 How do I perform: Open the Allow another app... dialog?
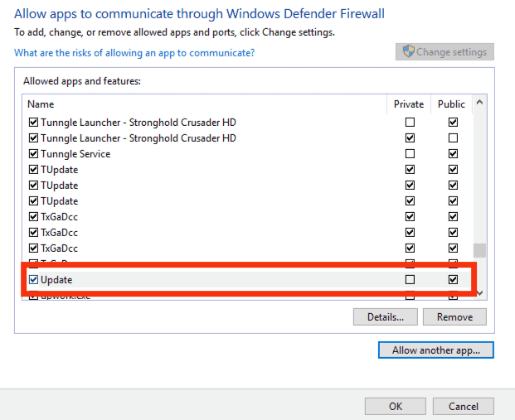tap(436, 350)
